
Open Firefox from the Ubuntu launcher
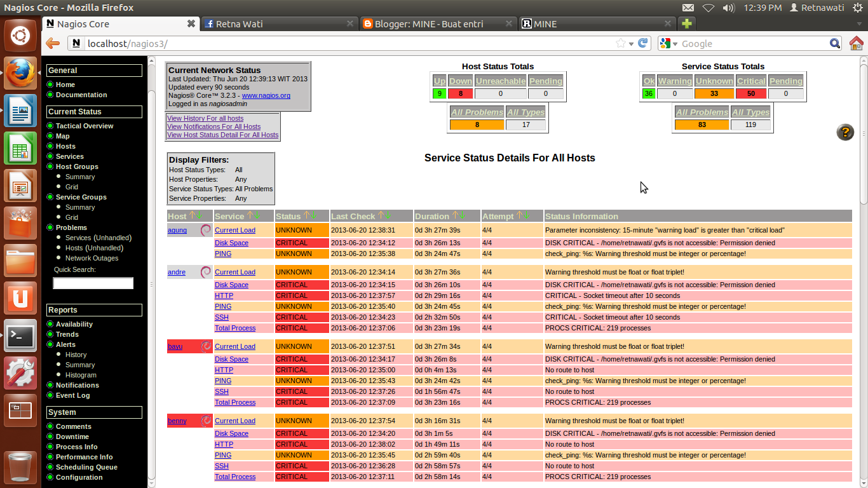(20, 72)
